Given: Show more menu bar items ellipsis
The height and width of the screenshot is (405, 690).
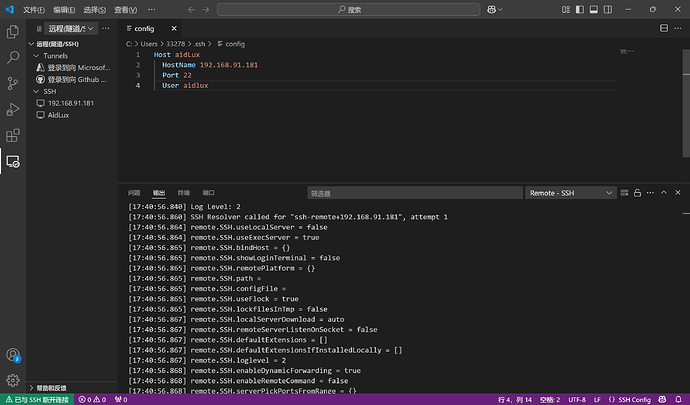Looking at the screenshot, I should (x=151, y=10).
